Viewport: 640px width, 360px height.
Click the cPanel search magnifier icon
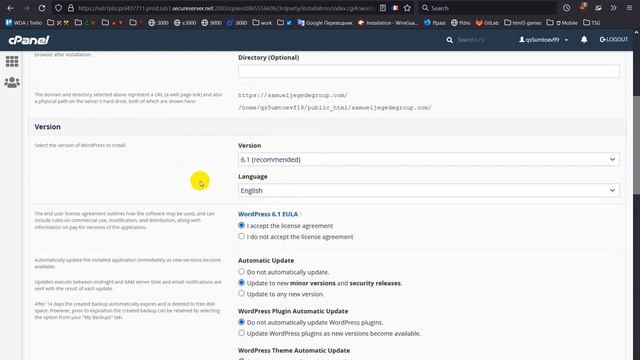pos(449,40)
